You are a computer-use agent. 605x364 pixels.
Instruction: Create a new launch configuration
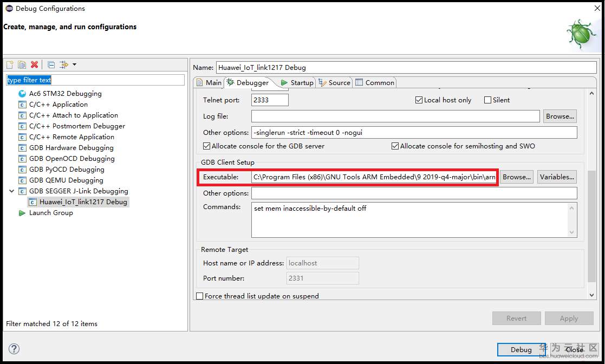[10, 64]
